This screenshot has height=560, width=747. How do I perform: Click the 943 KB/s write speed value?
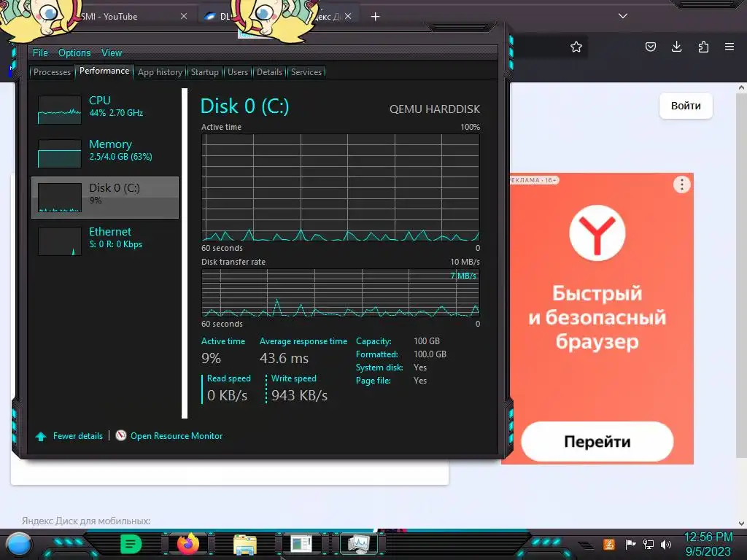(x=299, y=395)
